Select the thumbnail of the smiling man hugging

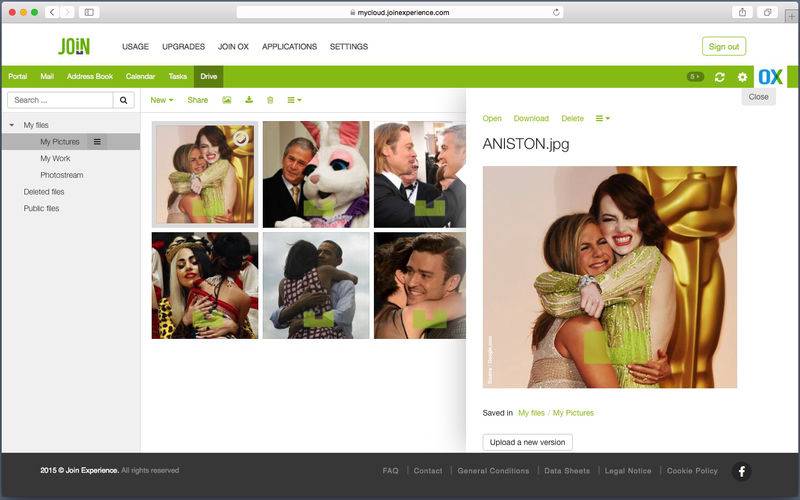420,286
